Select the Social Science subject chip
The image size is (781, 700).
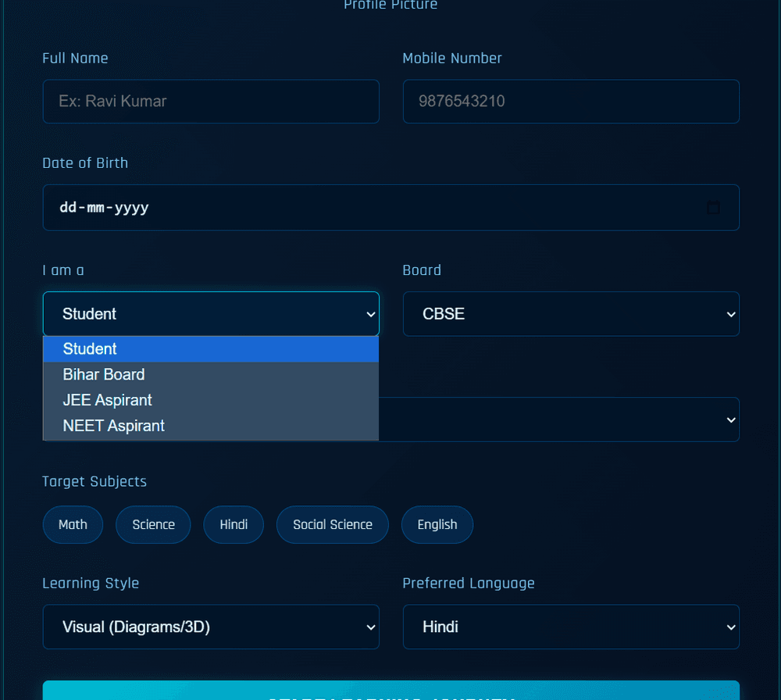tap(332, 524)
